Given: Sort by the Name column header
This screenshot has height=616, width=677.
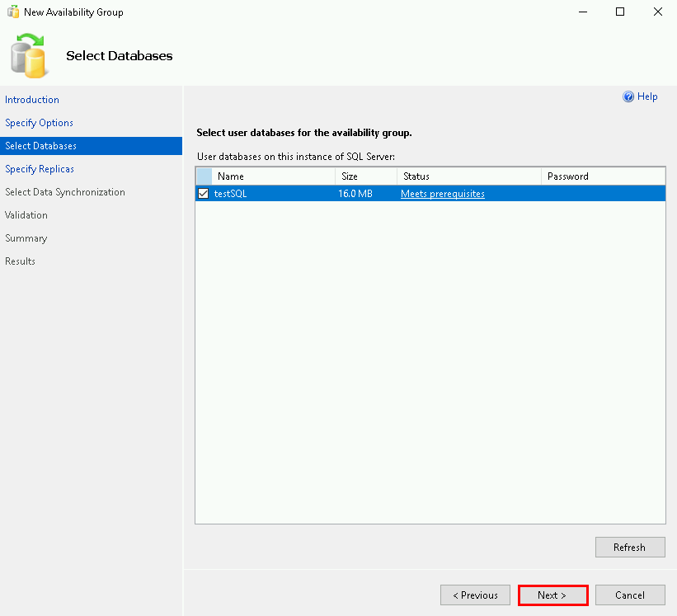Looking at the screenshot, I should click(x=272, y=176).
